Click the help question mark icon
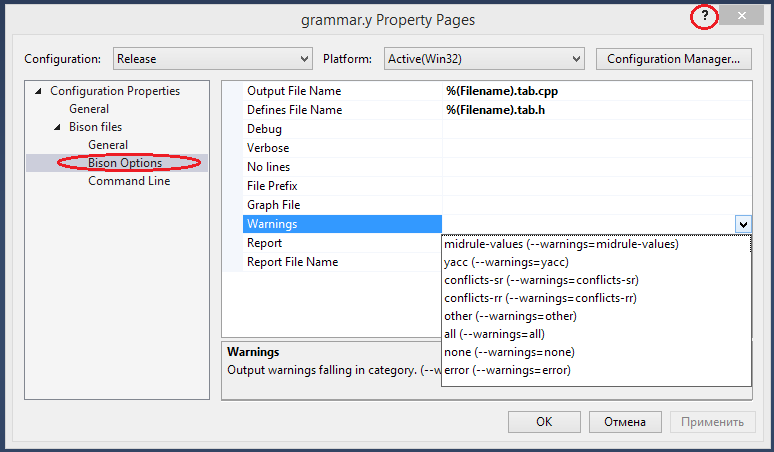Screen dimensions: 774x452 (705, 17)
